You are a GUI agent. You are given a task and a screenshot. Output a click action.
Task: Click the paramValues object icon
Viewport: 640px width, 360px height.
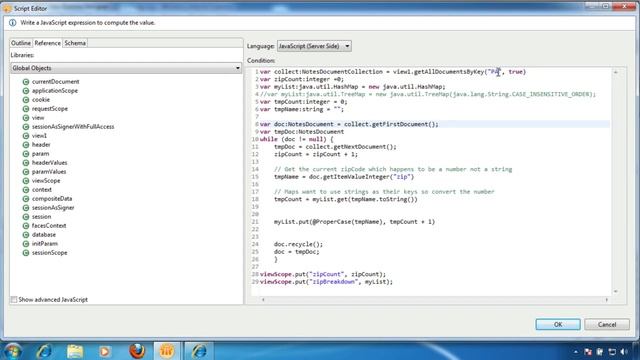(x=26, y=171)
